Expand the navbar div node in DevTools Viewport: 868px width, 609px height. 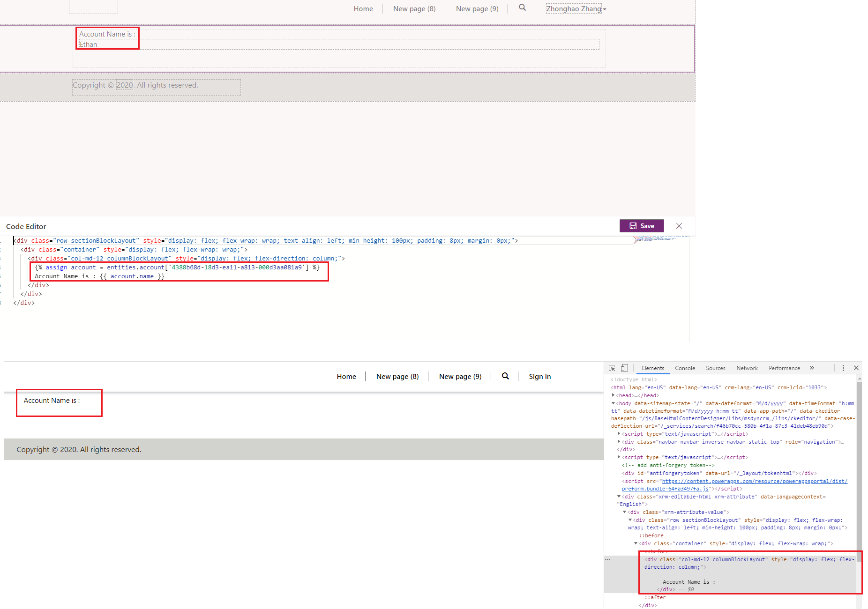[618, 441]
